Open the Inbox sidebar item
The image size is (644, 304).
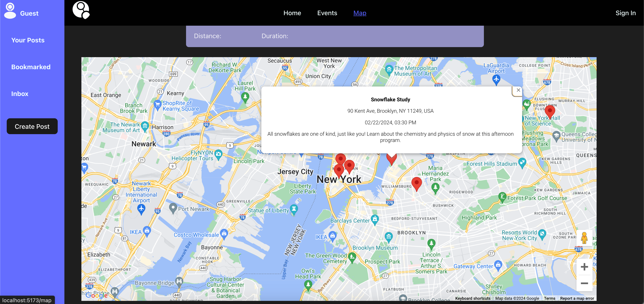(20, 94)
